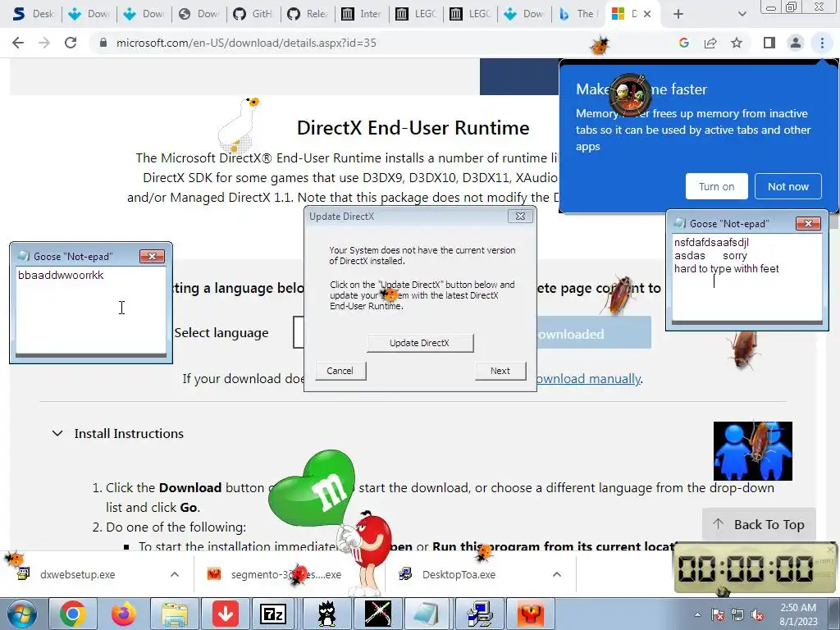840x630 pixels.
Task: Open 7-Zip from the taskbar
Action: (x=273, y=614)
